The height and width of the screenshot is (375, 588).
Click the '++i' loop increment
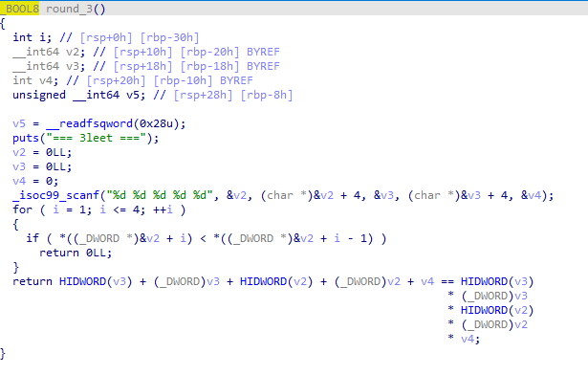coord(163,210)
